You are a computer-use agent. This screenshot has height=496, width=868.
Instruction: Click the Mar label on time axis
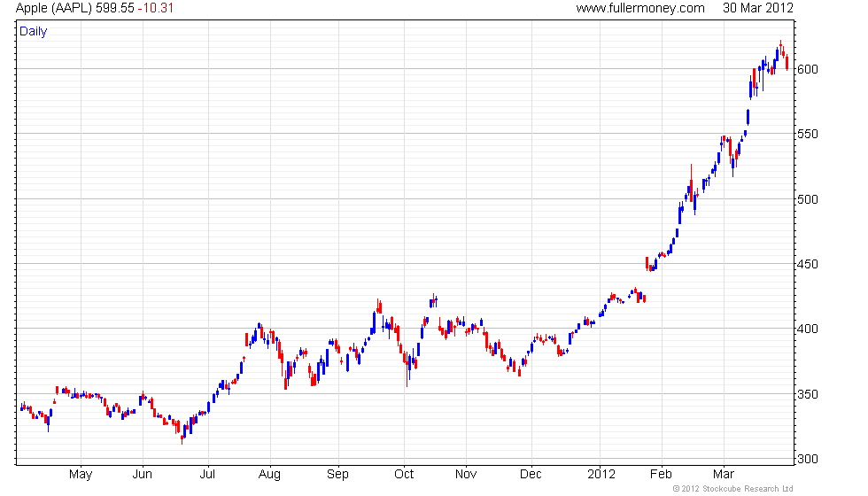[x=724, y=475]
